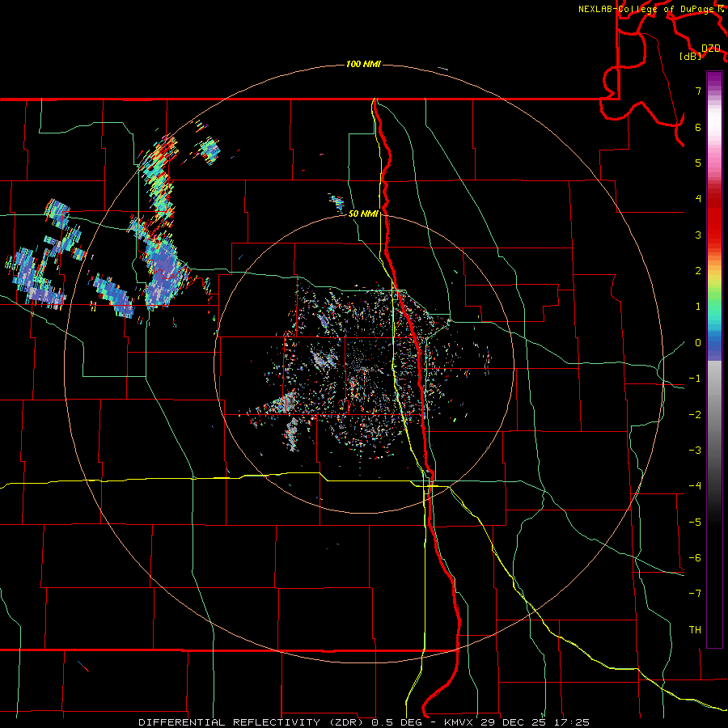Click the "6" value on color scale
Viewport: 728px width, 728px height.
point(698,127)
